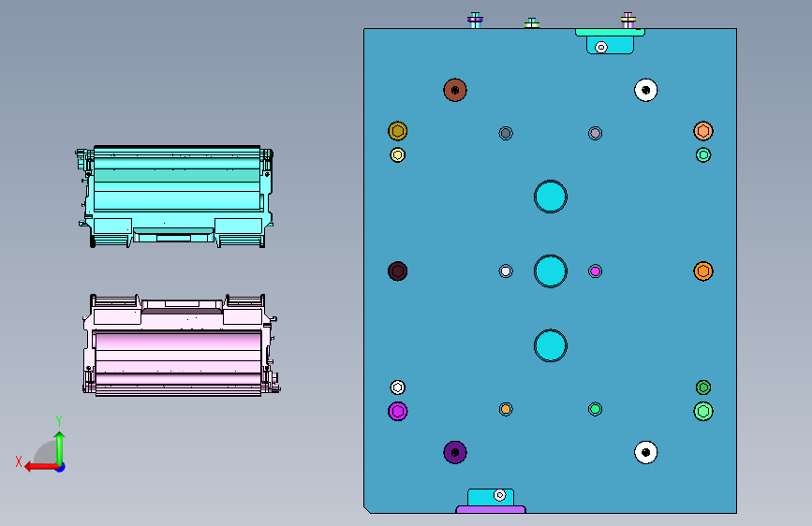
Task: Pick the green fitting on plate's top edge
Action: pos(532,23)
